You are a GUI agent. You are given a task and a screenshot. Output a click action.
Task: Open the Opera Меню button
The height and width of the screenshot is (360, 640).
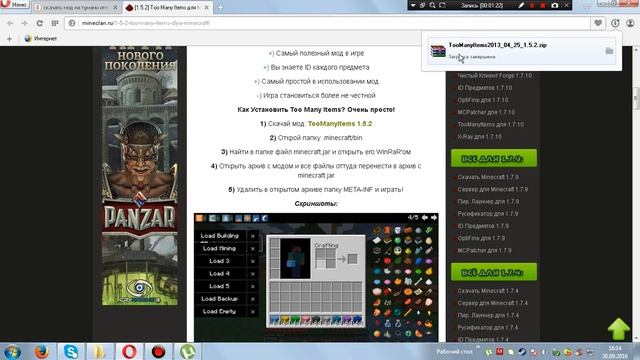click(x=14, y=4)
